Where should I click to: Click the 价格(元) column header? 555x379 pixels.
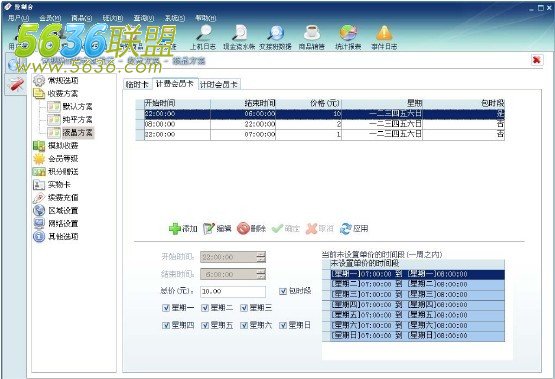point(309,104)
